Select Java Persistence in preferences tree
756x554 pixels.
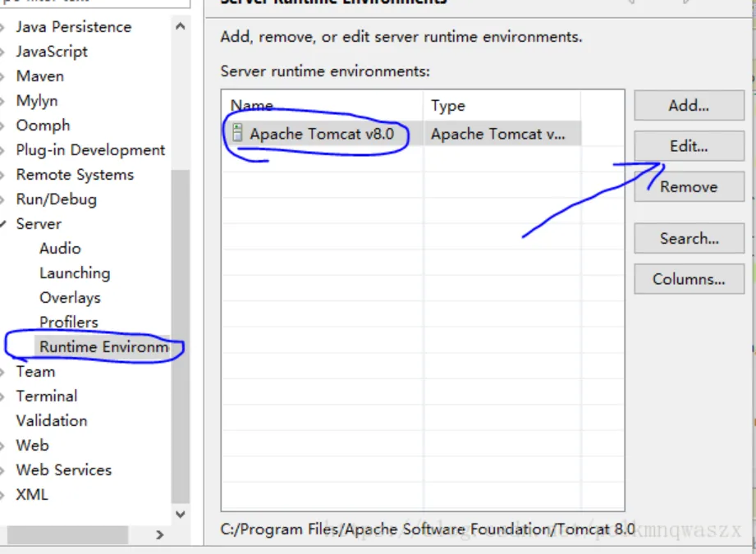[73, 26]
